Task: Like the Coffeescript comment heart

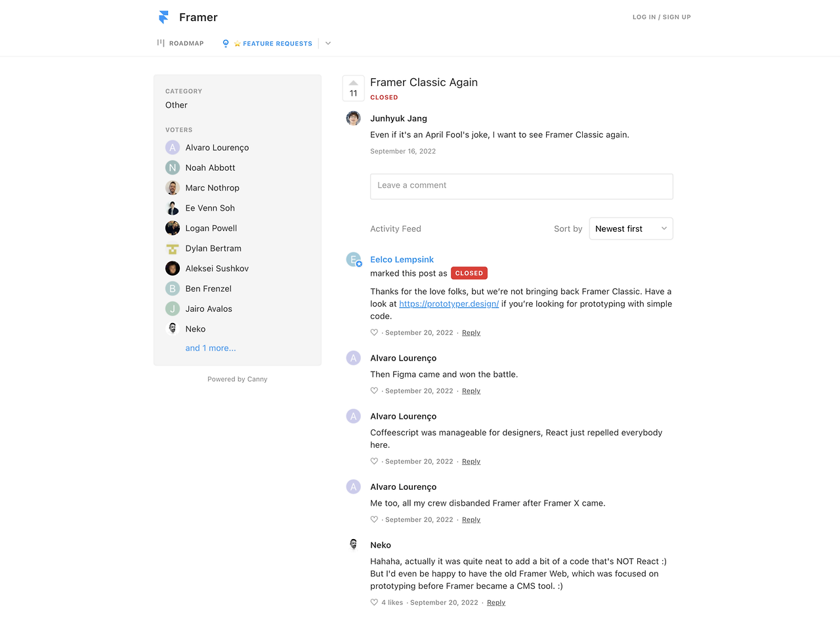Action: pos(374,462)
